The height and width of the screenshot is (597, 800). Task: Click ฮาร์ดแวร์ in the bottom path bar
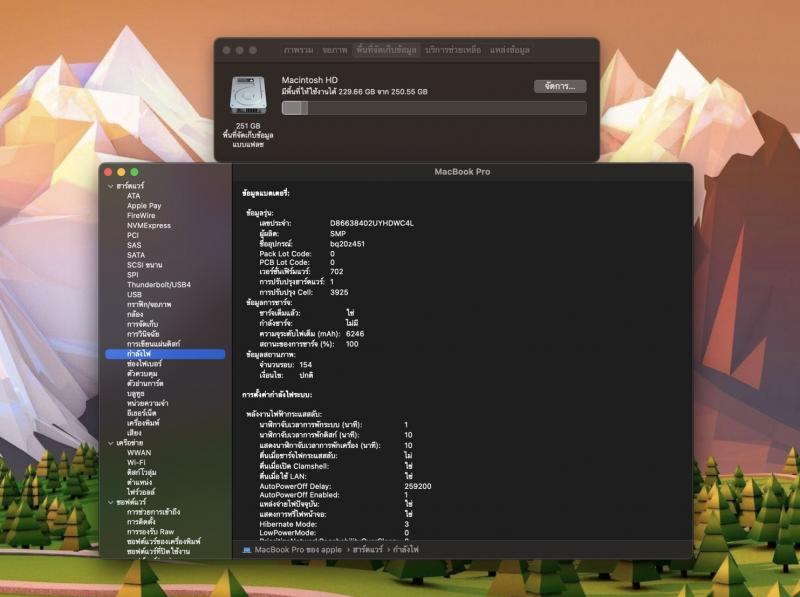[x=367, y=550]
